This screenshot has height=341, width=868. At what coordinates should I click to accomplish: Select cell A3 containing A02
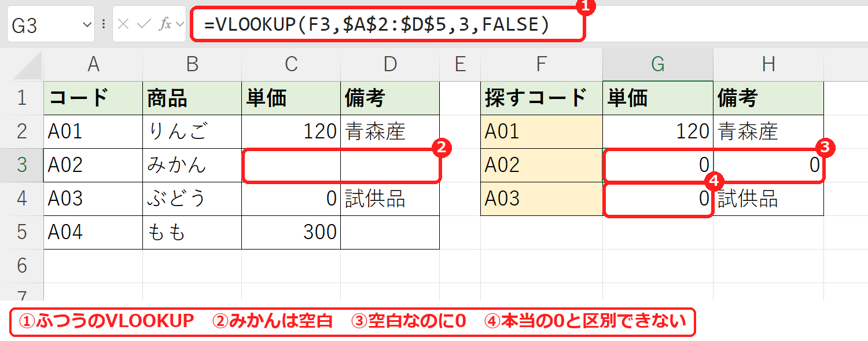pos(93,165)
